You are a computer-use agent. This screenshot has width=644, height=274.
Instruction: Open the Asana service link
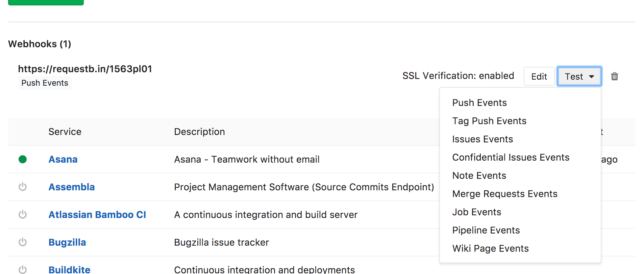(x=63, y=159)
